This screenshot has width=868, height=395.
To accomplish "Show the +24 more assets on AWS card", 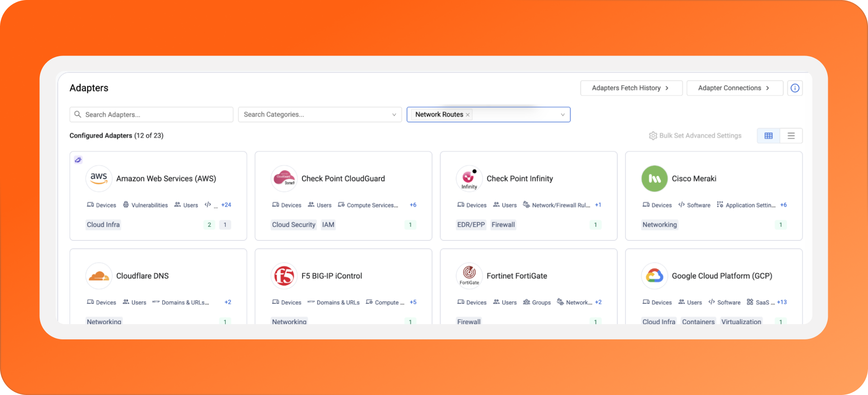I will tap(226, 205).
